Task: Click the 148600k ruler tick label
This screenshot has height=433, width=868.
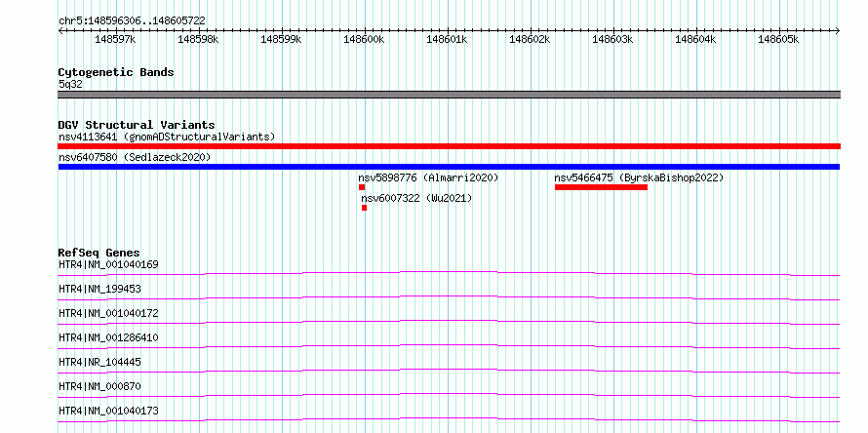Action: click(x=364, y=39)
